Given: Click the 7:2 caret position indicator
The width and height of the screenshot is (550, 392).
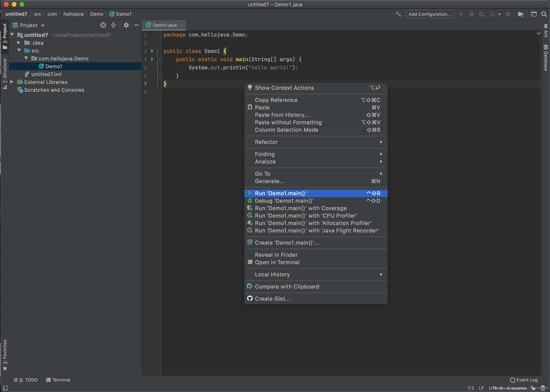Looking at the screenshot, I should pyautogui.click(x=471, y=388).
